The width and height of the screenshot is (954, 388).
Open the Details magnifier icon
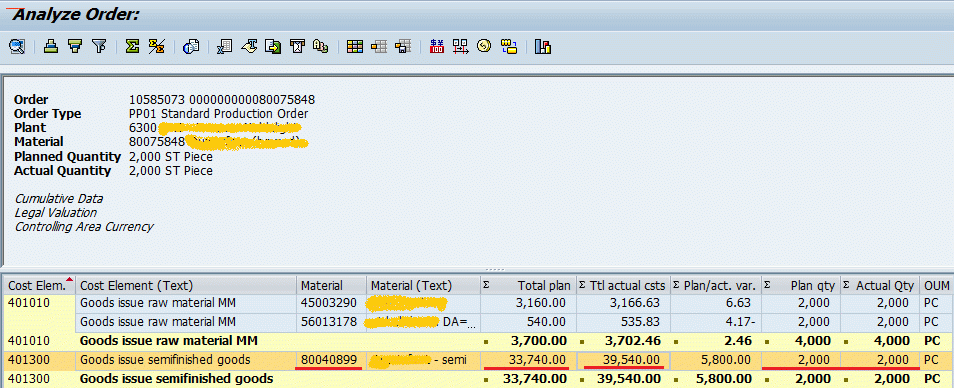[16, 46]
